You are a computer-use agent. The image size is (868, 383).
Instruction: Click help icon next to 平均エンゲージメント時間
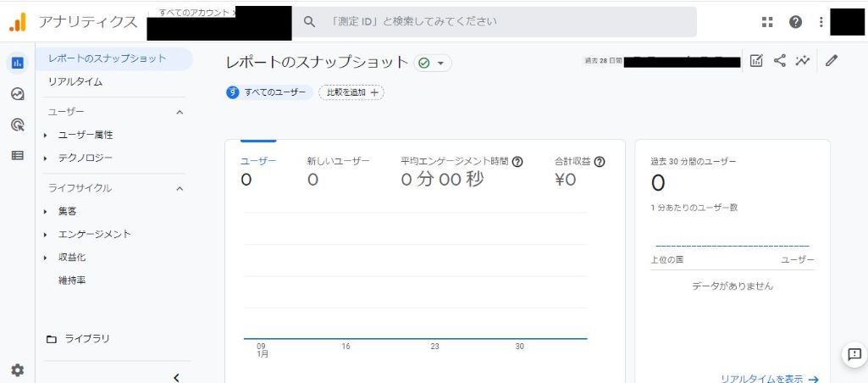[517, 162]
